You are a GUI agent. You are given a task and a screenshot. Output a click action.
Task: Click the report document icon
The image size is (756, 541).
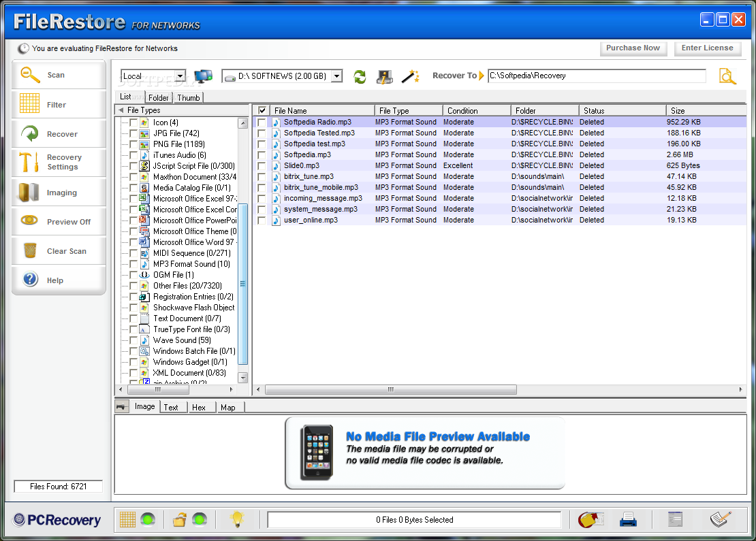[x=675, y=519]
